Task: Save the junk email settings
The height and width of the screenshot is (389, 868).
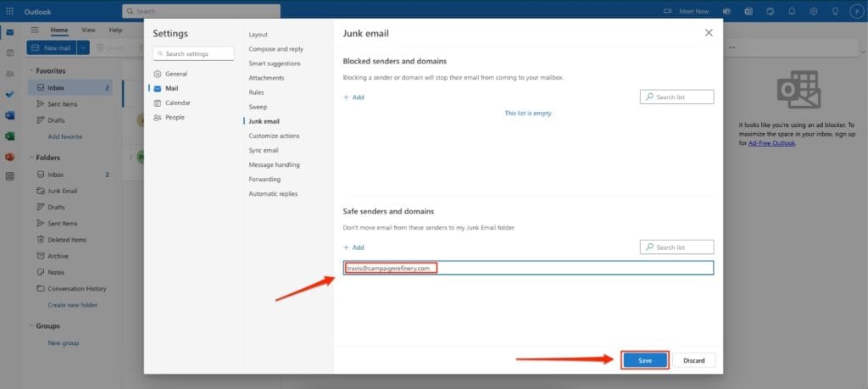Action: tap(645, 361)
